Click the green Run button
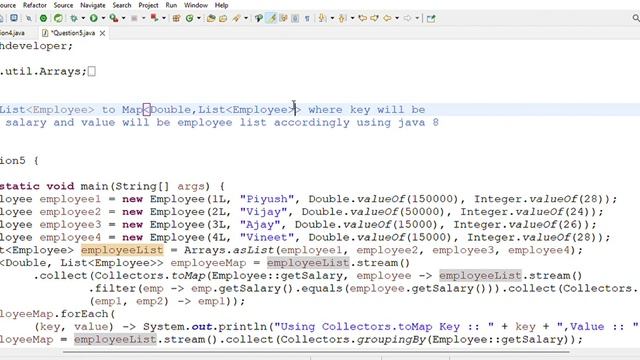640x360 pixels. [93, 18]
